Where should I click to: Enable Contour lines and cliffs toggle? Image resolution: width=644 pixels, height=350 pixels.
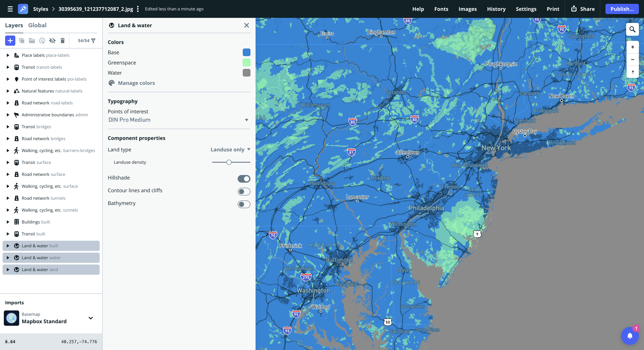244,191
